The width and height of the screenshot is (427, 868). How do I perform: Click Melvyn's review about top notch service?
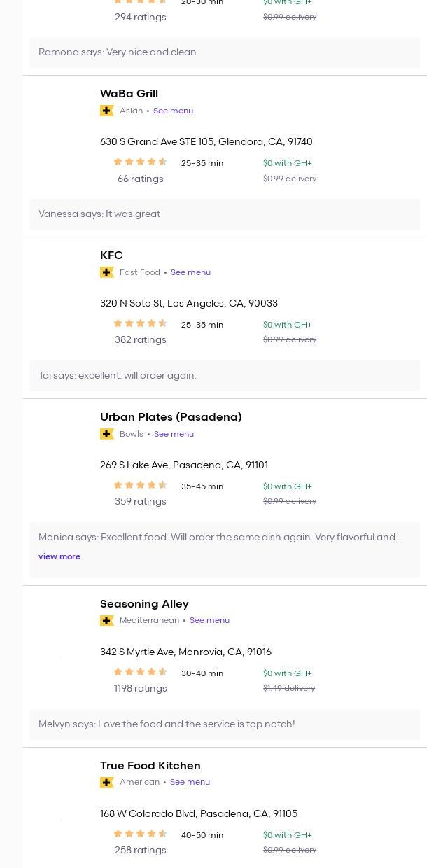[167, 724]
